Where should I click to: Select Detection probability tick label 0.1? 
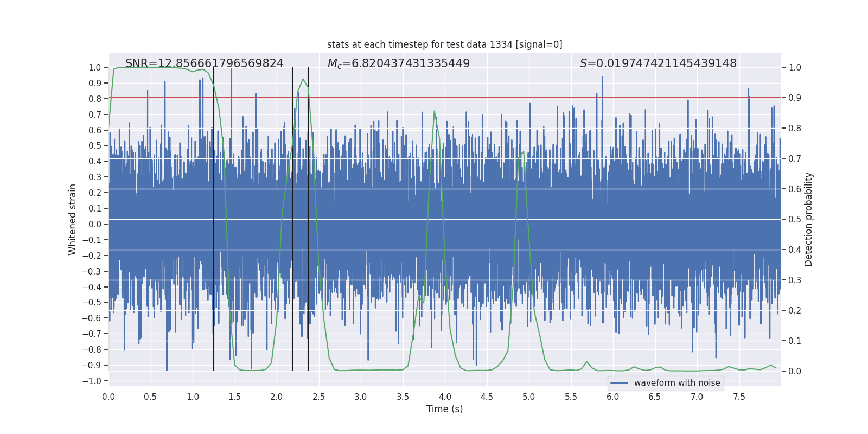795,341
